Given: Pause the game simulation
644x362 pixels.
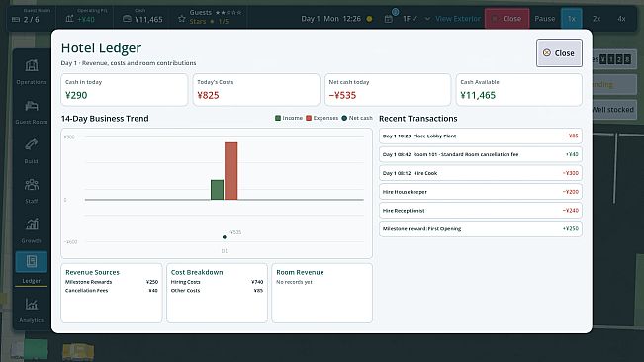Looking at the screenshot, I should click(x=545, y=19).
